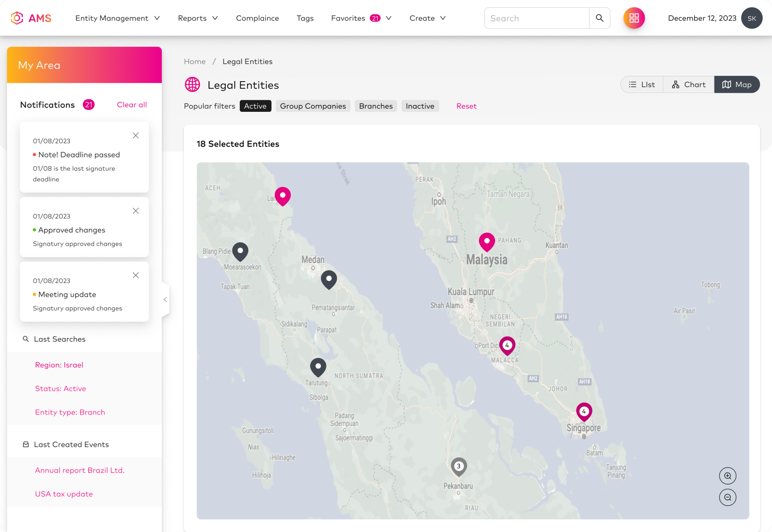Zoom out on the map

(x=728, y=497)
